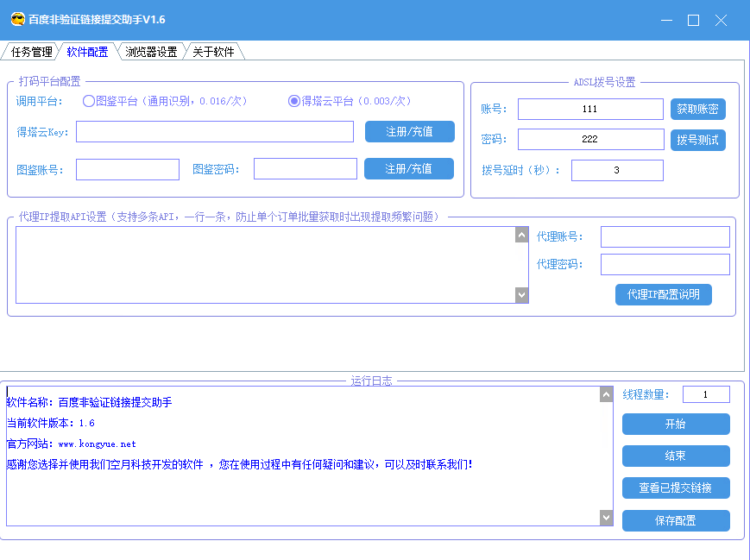The height and width of the screenshot is (560, 750).
Task: Go to the 浏览器设置 tab
Action: 151,52
